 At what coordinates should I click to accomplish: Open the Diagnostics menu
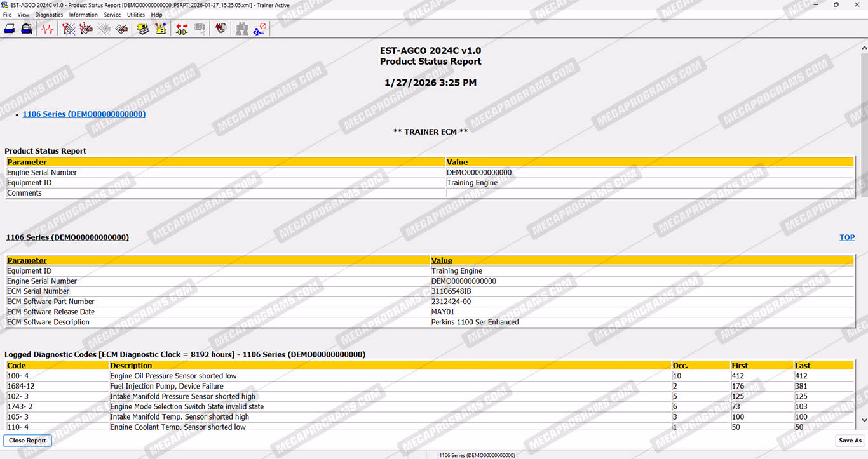click(x=49, y=15)
